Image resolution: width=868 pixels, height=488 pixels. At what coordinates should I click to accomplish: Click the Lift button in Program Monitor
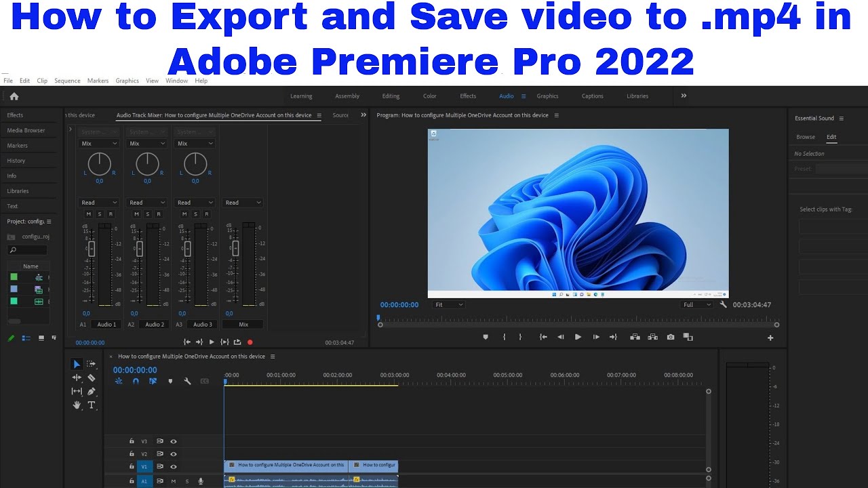(x=635, y=337)
